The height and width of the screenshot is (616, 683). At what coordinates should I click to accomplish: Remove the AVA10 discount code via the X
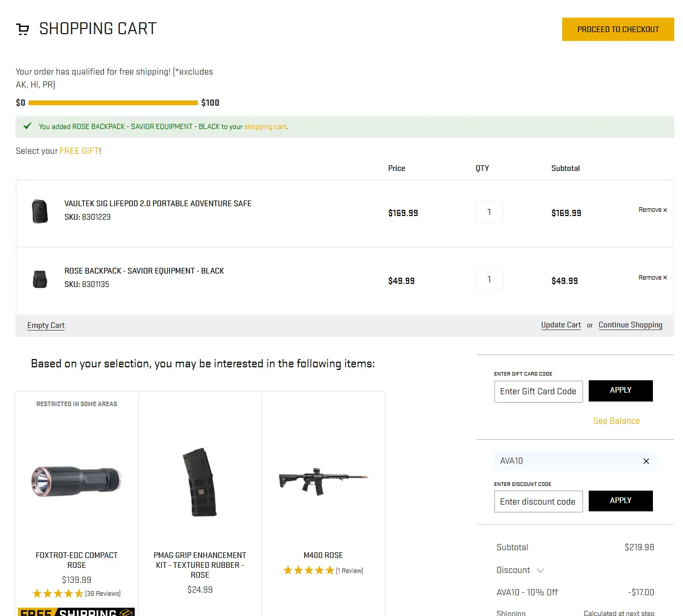[646, 461]
